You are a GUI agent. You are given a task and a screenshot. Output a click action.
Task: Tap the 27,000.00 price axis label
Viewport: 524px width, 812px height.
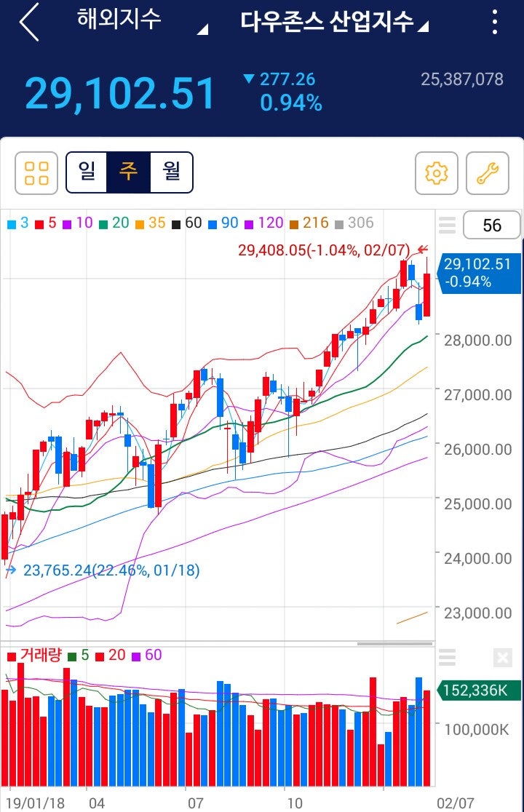[x=478, y=395]
